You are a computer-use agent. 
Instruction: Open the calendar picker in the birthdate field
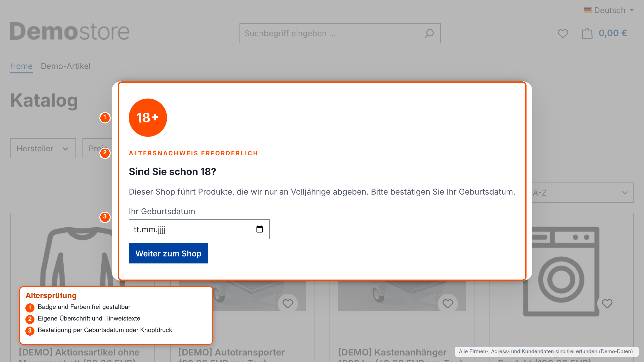point(259,229)
